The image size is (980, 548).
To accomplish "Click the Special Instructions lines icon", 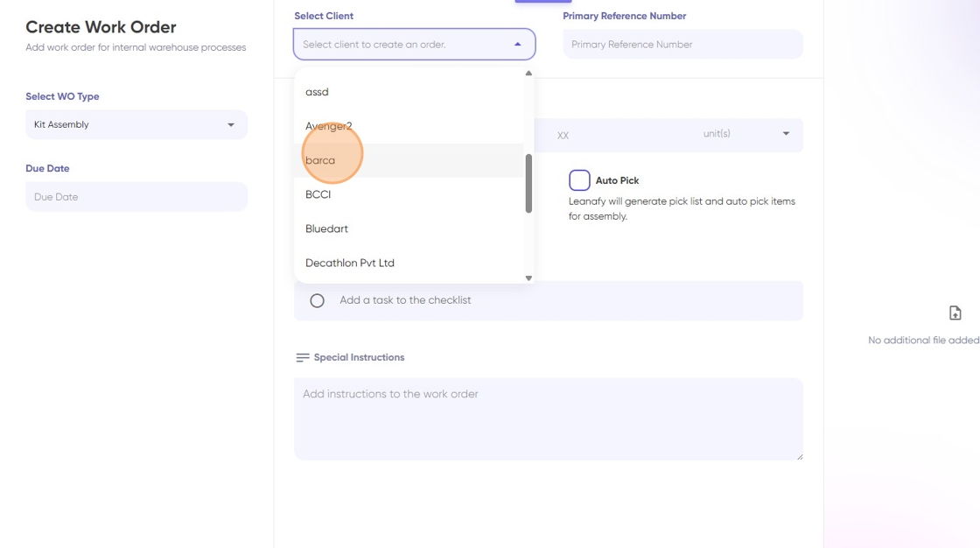I will pos(303,358).
